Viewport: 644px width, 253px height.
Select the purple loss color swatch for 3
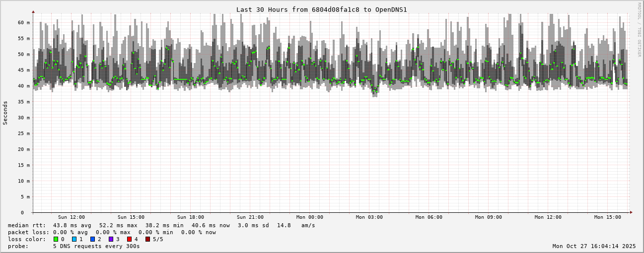tap(111, 239)
